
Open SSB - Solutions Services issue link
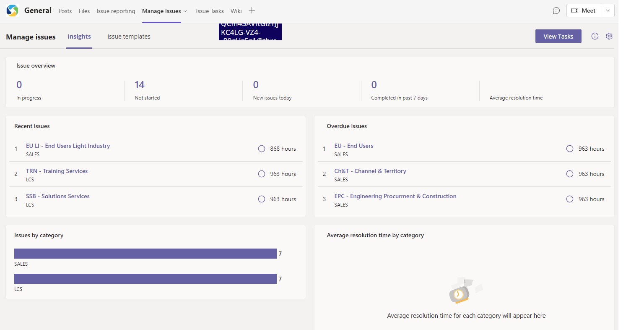tap(58, 196)
